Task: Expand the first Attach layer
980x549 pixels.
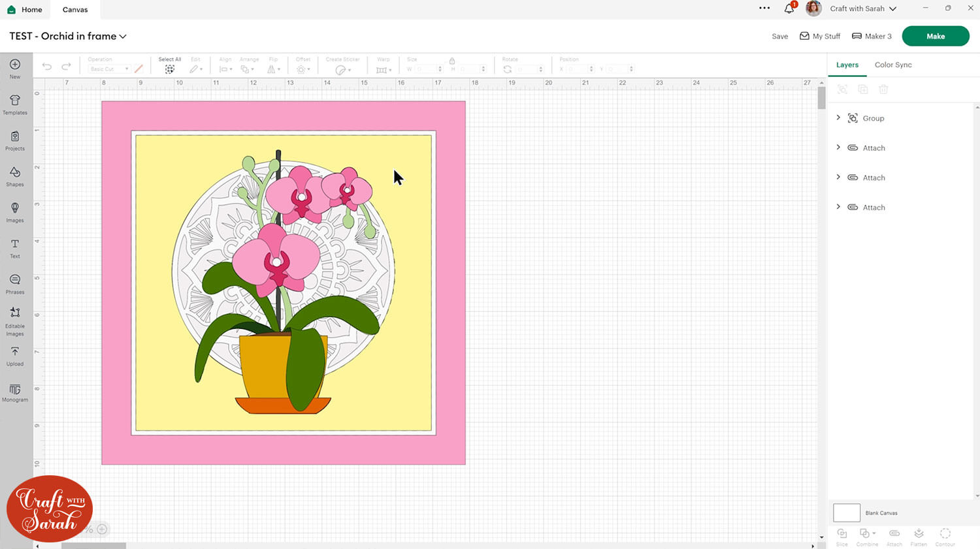Action: 838,148
